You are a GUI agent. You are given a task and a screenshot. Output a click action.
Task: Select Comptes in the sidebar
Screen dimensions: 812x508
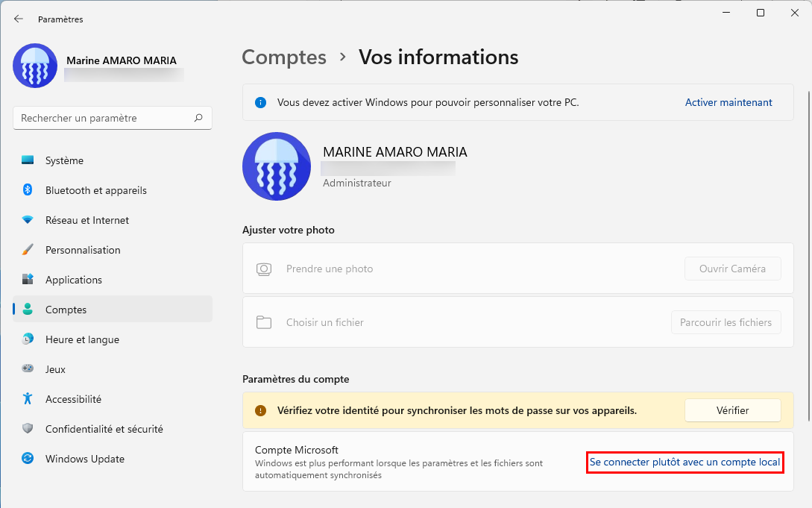[113, 309]
